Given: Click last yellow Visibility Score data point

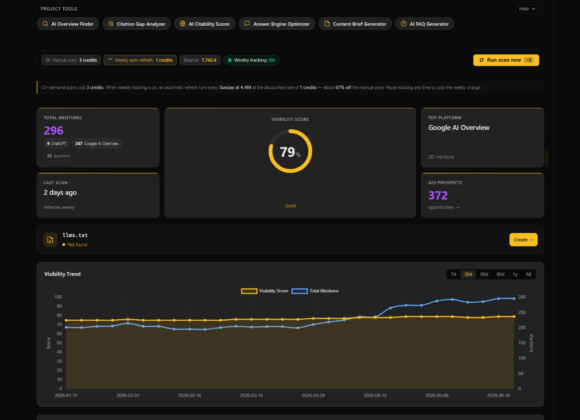Looking at the screenshot, I should [514, 316].
